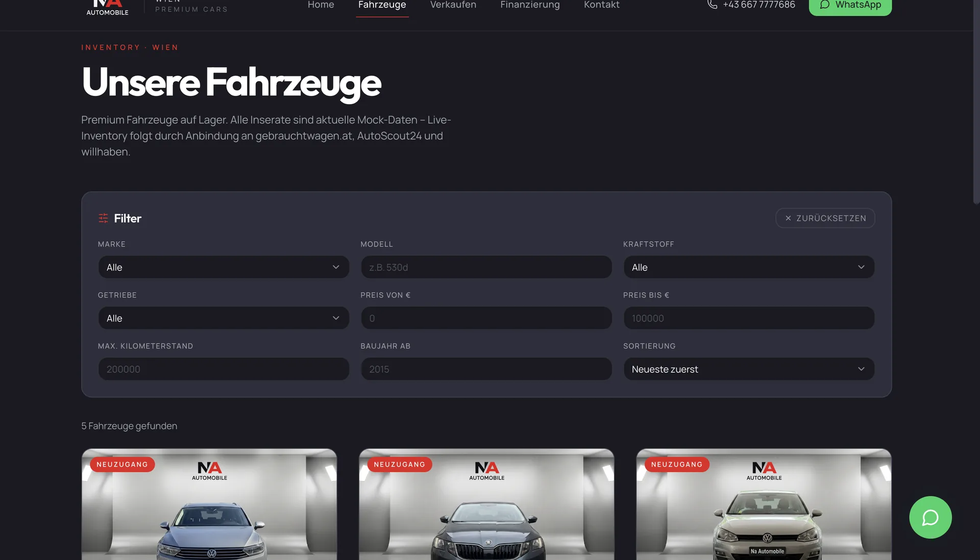Click the phone icon beside +43 667 7777686
The height and width of the screenshot is (560, 980).
click(x=712, y=5)
